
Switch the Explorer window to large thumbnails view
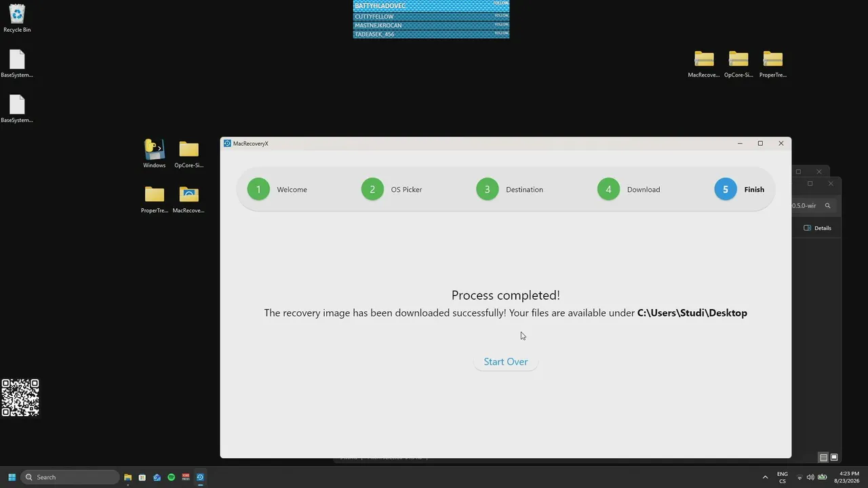[x=834, y=457]
